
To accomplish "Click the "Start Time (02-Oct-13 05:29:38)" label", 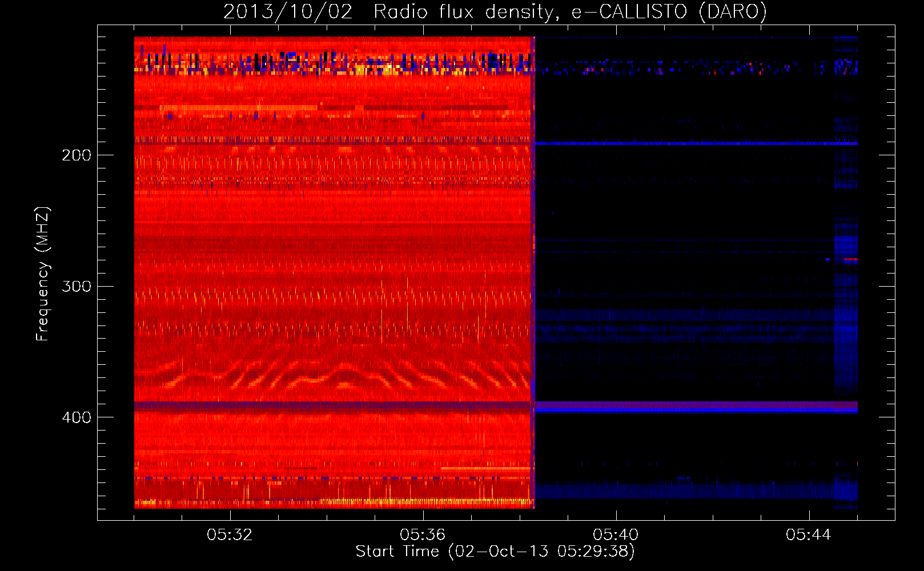I will [x=495, y=552].
